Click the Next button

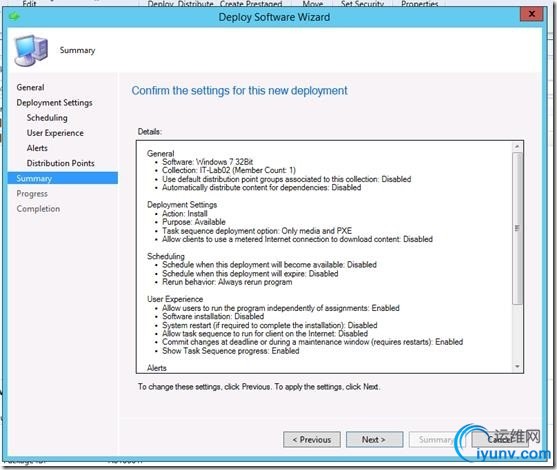[x=374, y=439]
